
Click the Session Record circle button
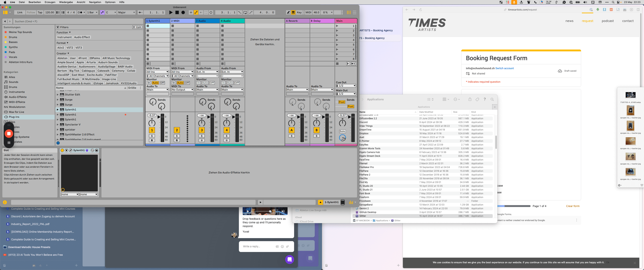coord(211,12)
